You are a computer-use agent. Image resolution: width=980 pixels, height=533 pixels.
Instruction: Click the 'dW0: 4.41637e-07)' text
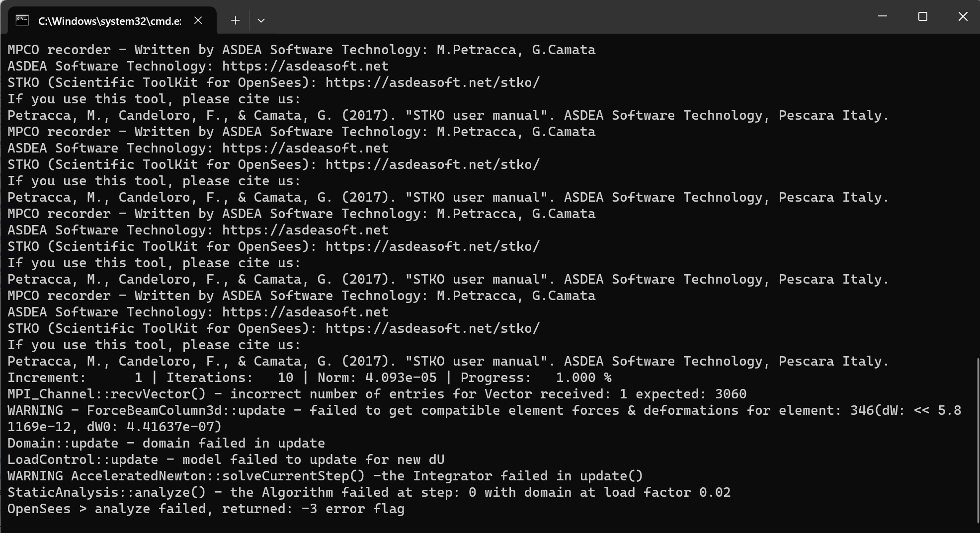(x=155, y=427)
